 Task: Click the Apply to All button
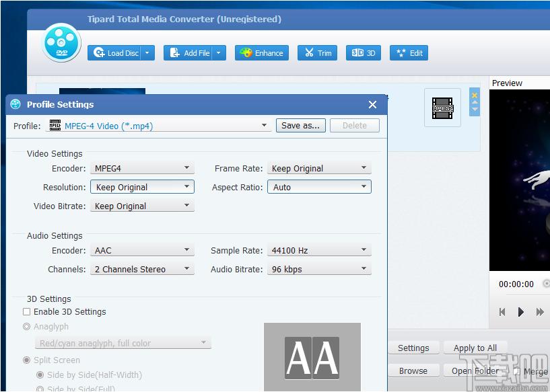[475, 348]
